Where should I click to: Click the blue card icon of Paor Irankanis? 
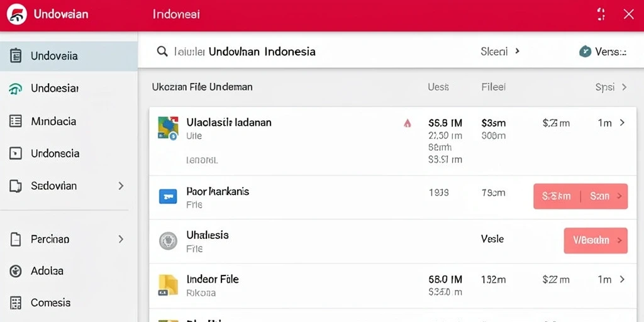pos(167,197)
